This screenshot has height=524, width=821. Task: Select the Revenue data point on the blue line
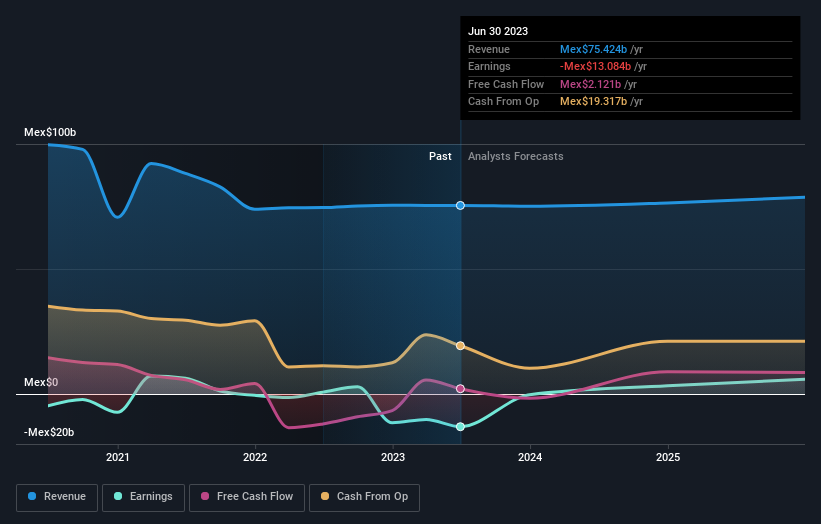point(460,205)
